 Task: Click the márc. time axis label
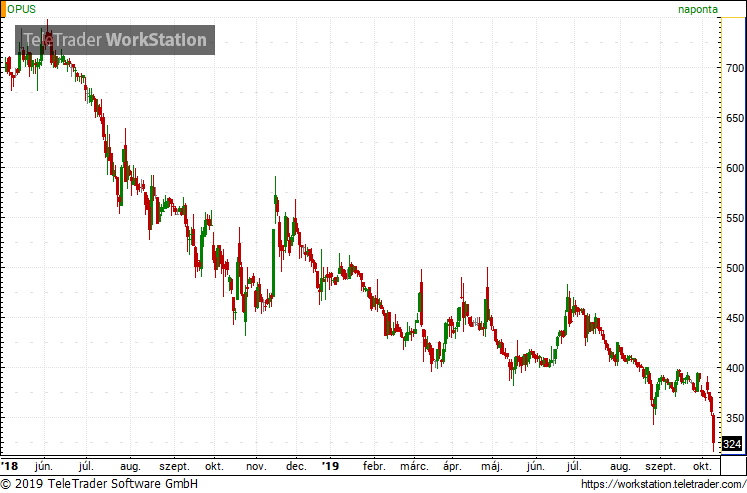[414, 466]
